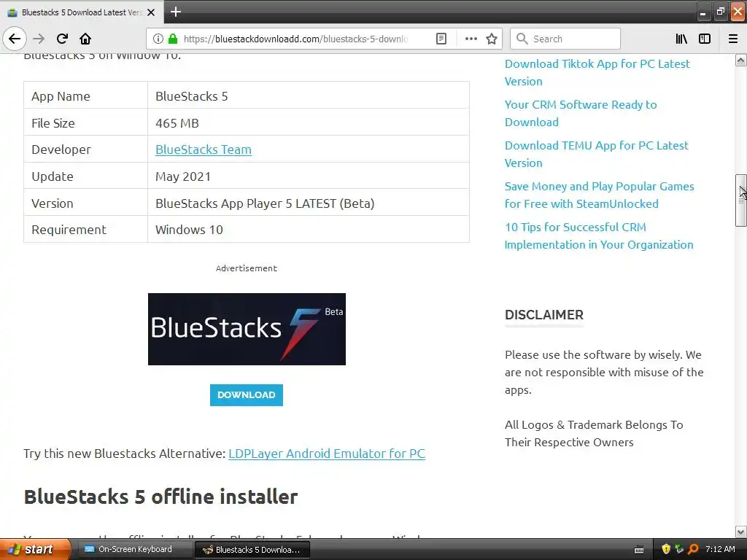747x560 pixels.
Task: Open the Windows start menu
Action: pos(35,549)
